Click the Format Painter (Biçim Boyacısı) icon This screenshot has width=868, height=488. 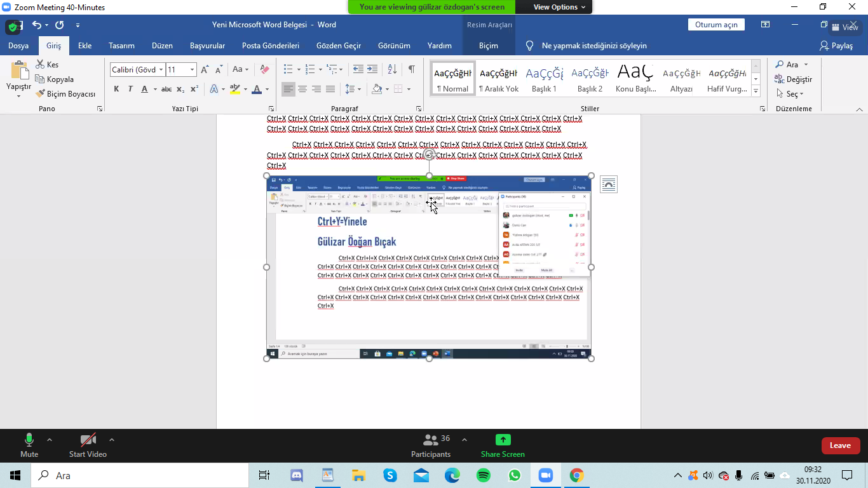(41, 94)
